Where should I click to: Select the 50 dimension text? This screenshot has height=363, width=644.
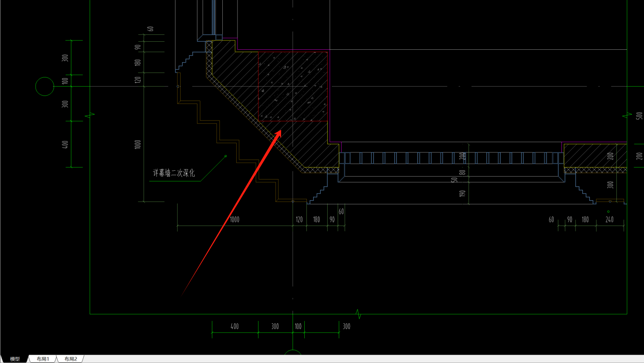pyautogui.click(x=454, y=180)
